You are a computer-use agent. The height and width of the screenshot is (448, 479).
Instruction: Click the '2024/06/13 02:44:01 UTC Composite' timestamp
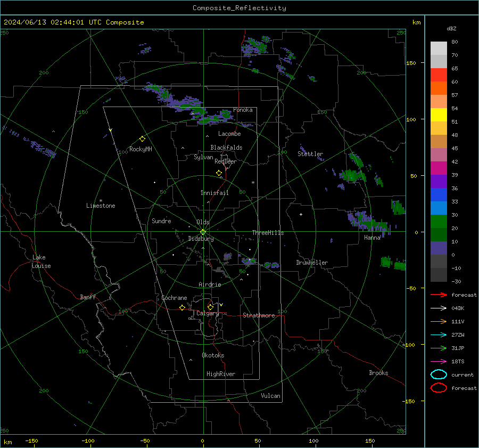[x=73, y=22]
